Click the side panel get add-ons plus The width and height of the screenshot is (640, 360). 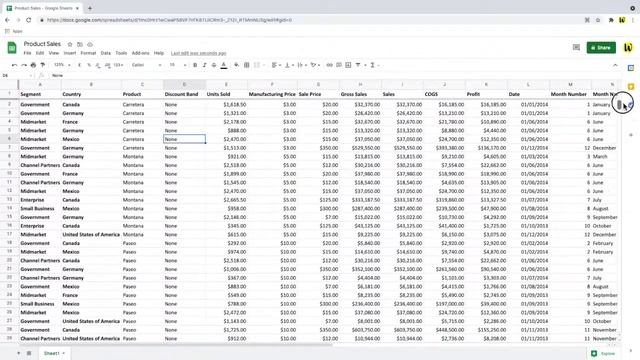coord(631,135)
